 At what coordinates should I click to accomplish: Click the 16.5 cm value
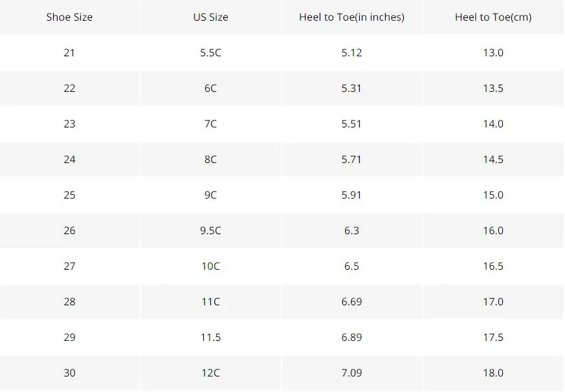(493, 267)
